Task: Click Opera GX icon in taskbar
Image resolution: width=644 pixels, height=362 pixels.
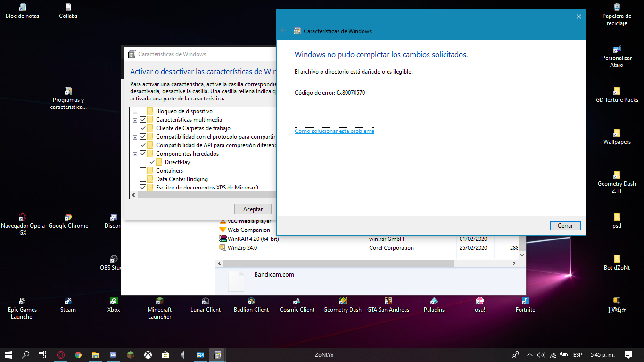Action: tap(61, 355)
